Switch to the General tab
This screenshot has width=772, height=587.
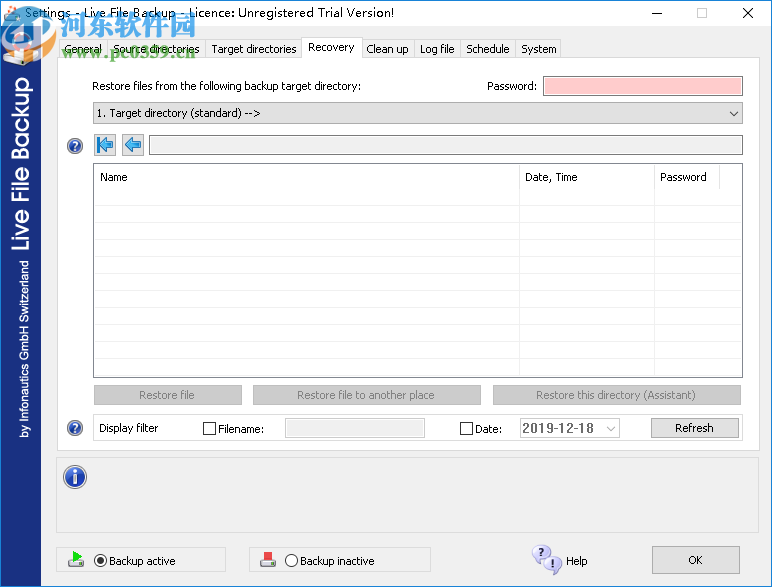pos(83,49)
